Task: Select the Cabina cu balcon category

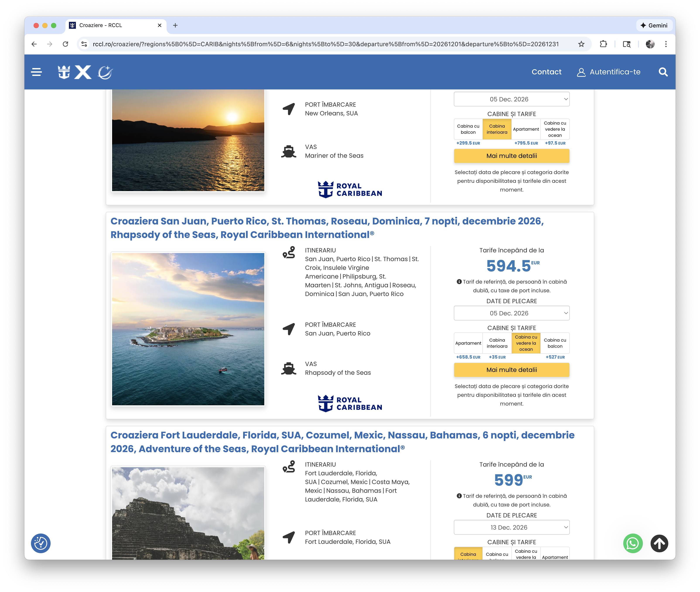Action: point(468,129)
